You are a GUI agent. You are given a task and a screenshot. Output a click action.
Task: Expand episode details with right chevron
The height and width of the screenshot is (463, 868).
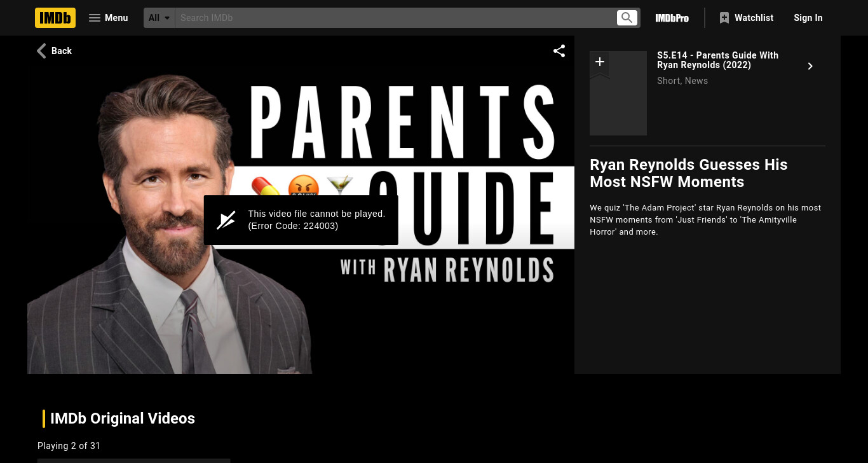(x=810, y=66)
